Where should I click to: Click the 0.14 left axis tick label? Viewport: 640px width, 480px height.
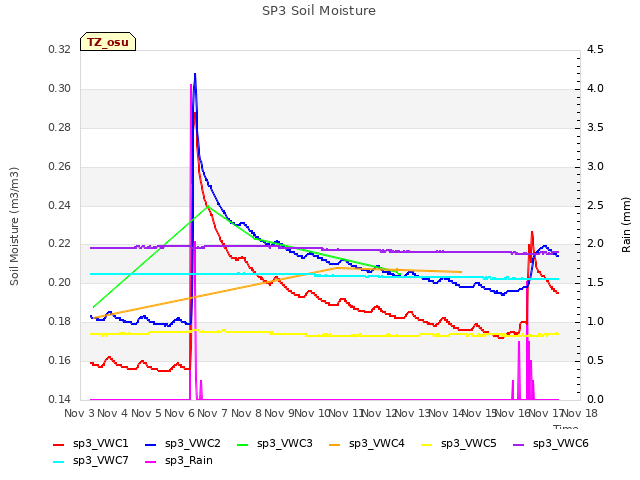60,400
